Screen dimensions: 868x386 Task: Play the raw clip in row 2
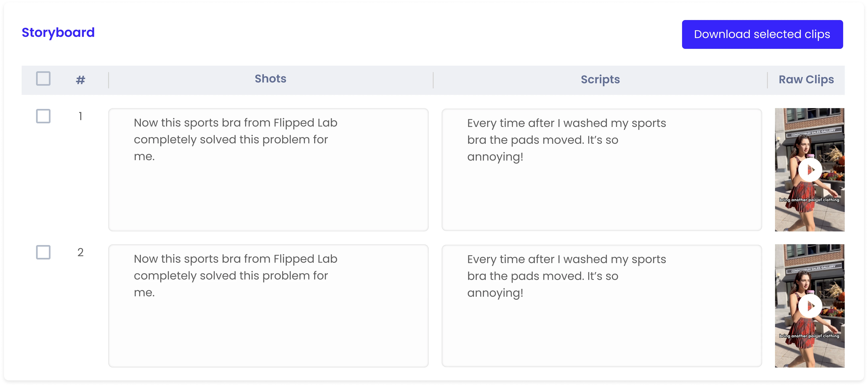coord(810,306)
